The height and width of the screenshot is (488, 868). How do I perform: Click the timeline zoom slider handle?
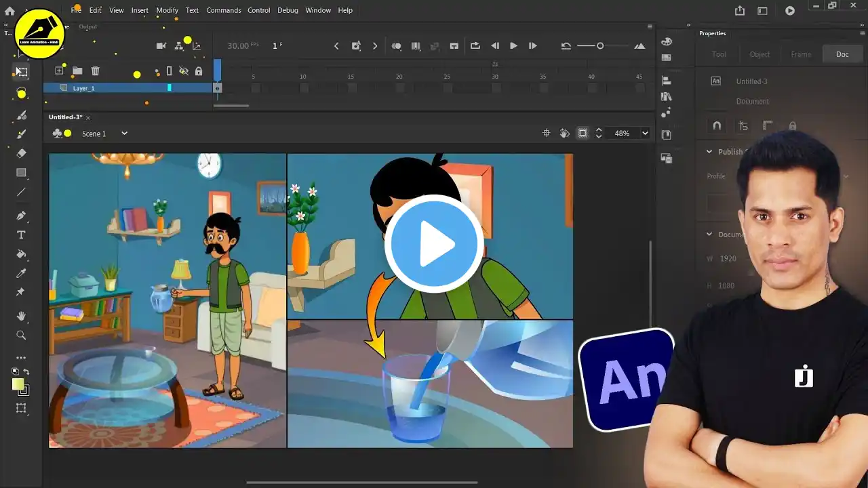[x=600, y=46]
